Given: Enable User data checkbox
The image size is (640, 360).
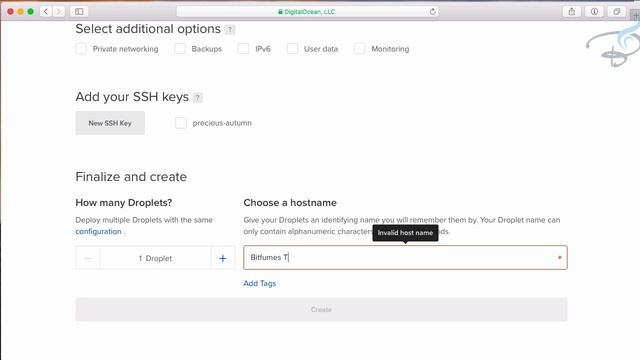Looking at the screenshot, I should [292, 49].
